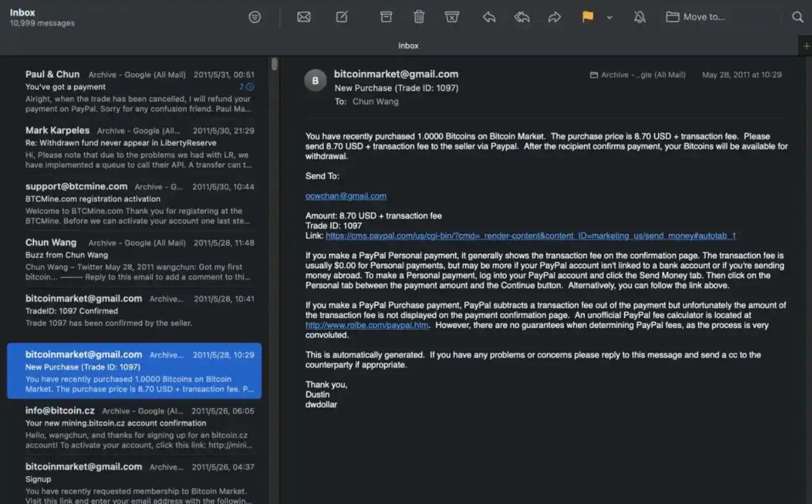812x504 pixels.
Task: Click the New Purchase (Trade ID: 1097) subject in header
Action: tap(397, 88)
